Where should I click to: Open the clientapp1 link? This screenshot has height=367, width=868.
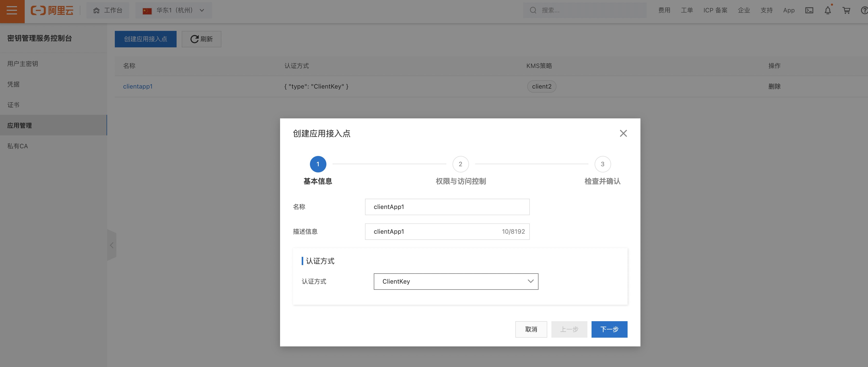(x=137, y=86)
